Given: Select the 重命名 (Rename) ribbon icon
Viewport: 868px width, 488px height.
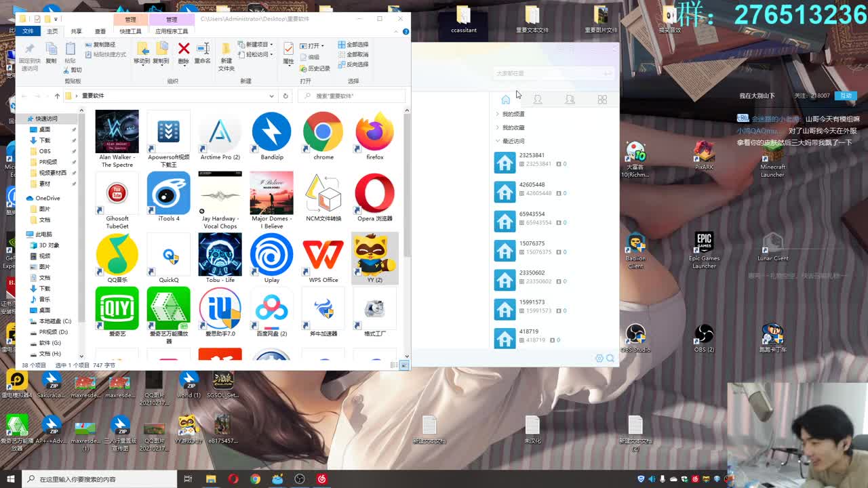Looking at the screenshot, I should click(203, 49).
